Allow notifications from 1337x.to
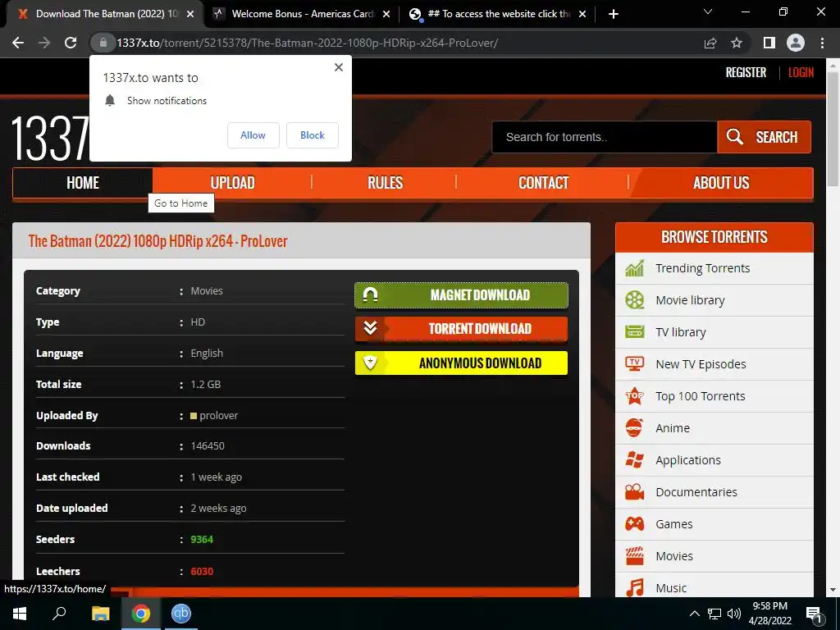Screen dimensions: 840x630 coord(253,135)
